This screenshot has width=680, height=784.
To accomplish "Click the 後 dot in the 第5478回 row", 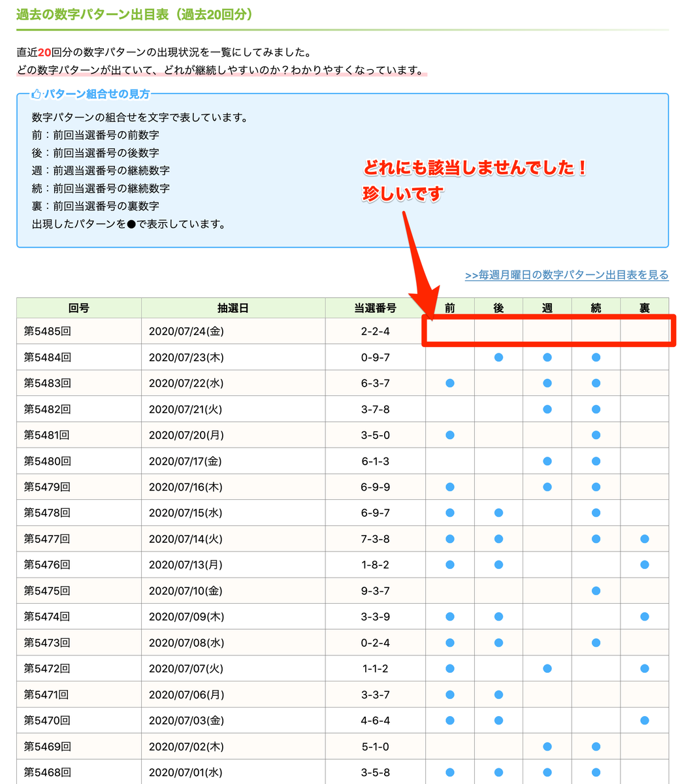I will coord(498,513).
